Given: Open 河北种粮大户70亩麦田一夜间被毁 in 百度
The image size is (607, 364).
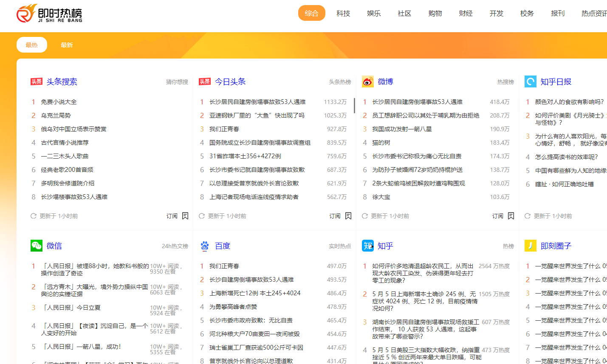Looking at the screenshot, I should [254, 334].
